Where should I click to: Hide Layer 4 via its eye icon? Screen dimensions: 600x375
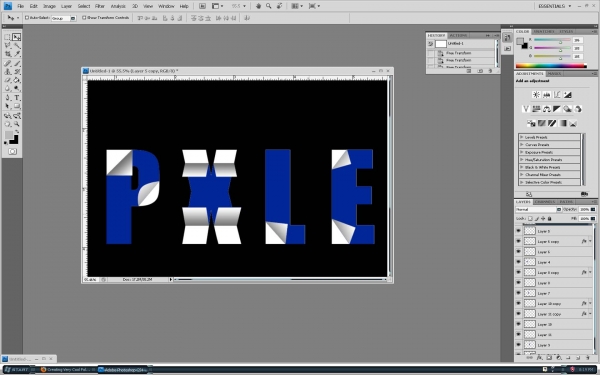click(518, 262)
